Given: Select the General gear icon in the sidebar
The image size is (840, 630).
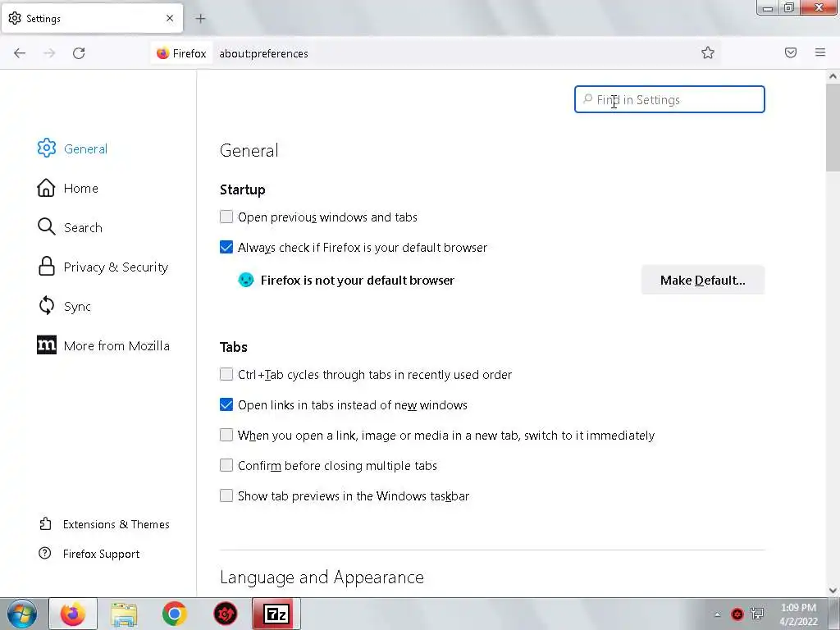Looking at the screenshot, I should (47, 148).
